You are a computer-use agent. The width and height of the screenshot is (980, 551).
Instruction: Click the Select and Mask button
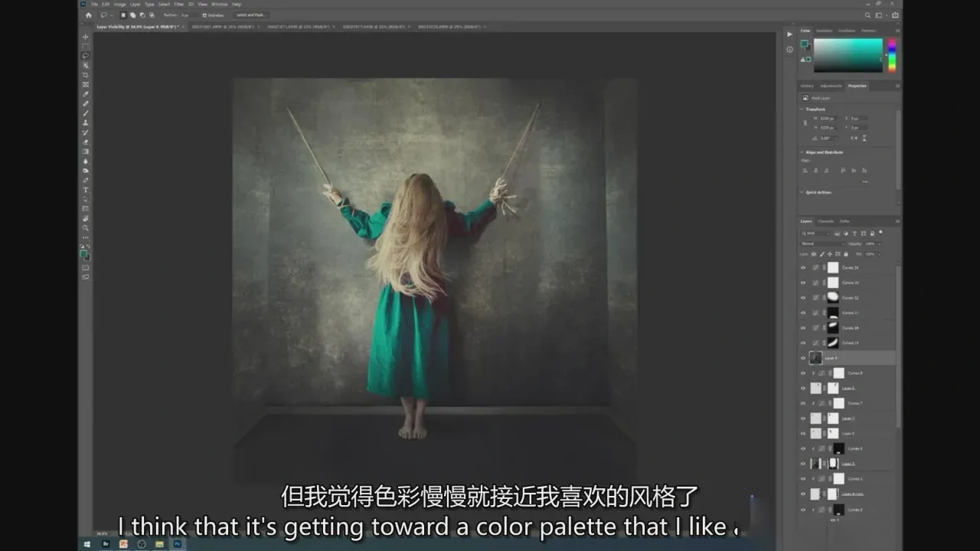pos(251,15)
